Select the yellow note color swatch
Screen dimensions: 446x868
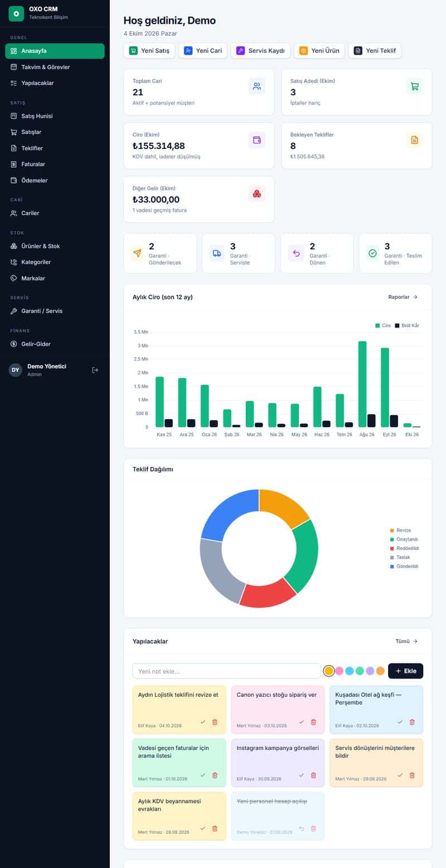[329, 671]
